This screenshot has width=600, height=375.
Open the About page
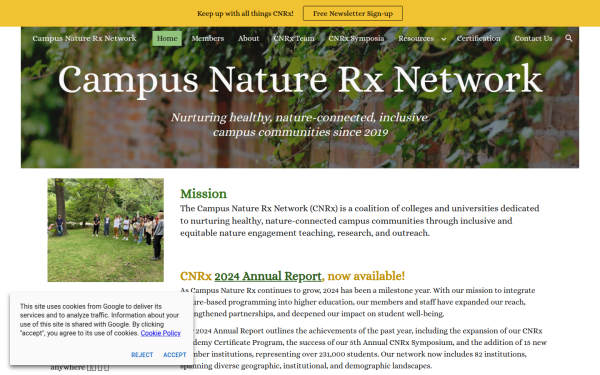(248, 38)
